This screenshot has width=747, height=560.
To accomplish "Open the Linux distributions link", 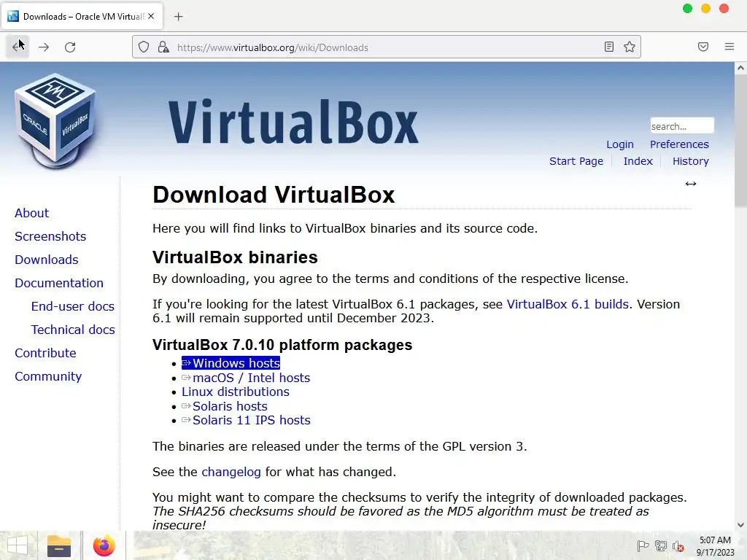I will pyautogui.click(x=236, y=392).
